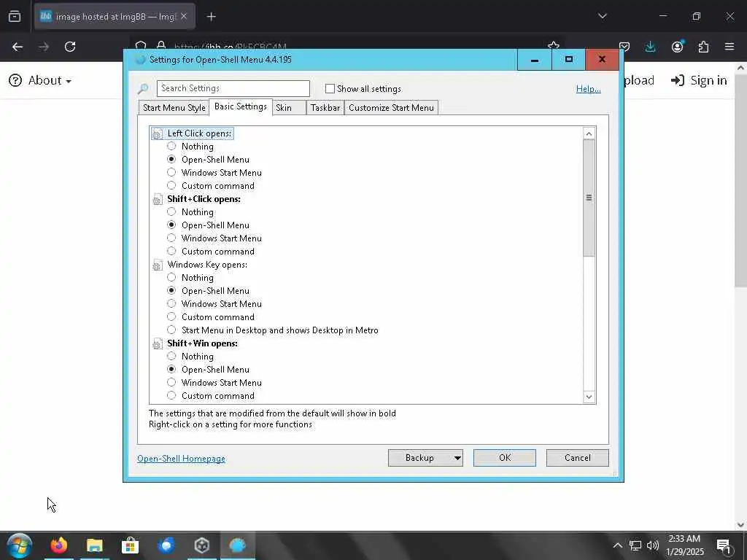Click the Shift+Win opens setting icon

point(158,344)
